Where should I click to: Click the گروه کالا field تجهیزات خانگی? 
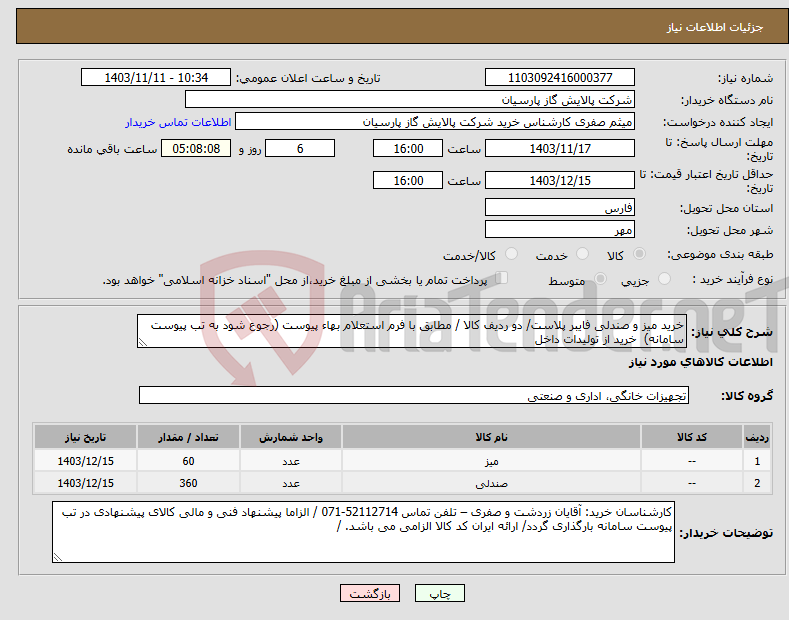tap(414, 396)
